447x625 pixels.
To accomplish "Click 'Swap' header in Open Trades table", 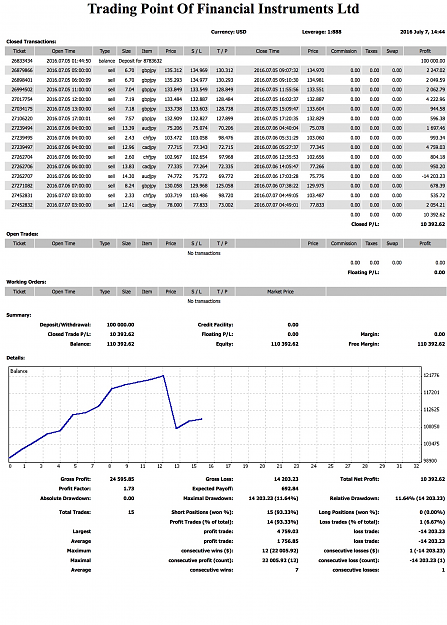I will tap(392, 243).
